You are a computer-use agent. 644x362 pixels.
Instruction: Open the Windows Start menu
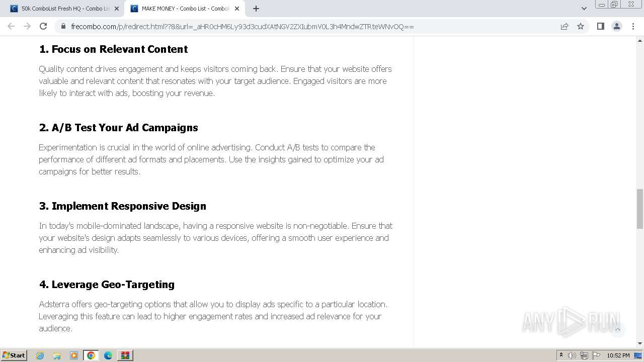[x=14, y=355]
